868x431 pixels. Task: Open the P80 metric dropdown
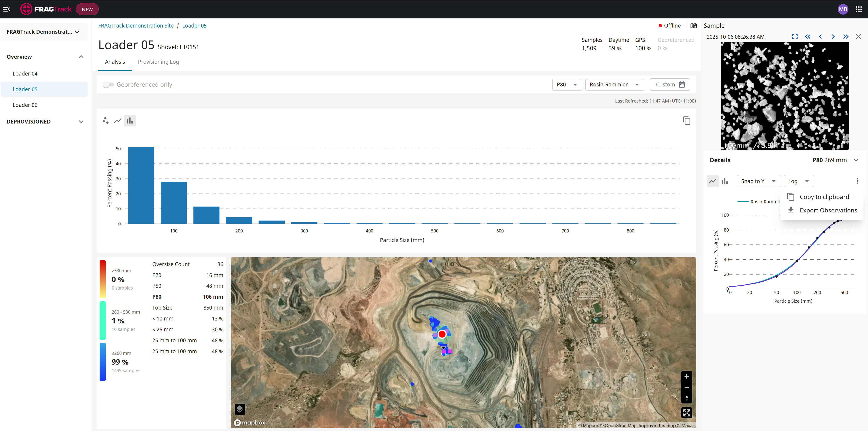tap(567, 85)
